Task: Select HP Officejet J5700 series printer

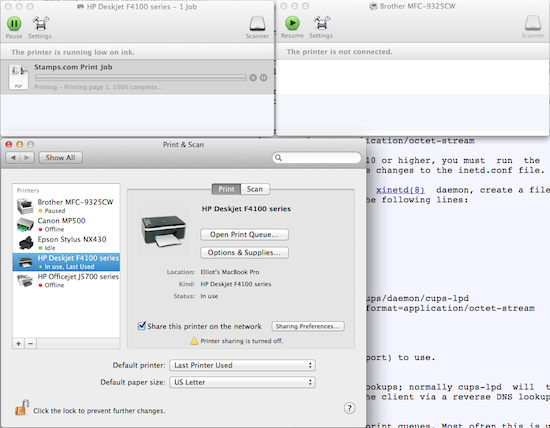Action: (66, 280)
